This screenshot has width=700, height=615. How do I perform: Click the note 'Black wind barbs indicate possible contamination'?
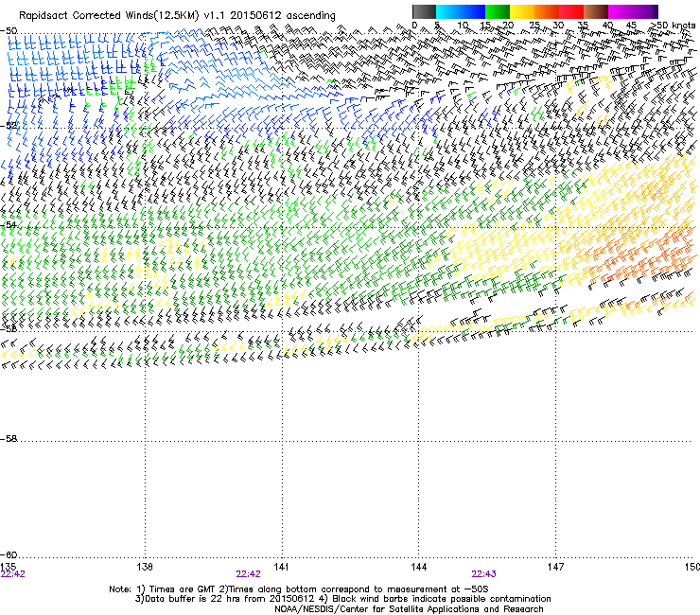[442, 599]
